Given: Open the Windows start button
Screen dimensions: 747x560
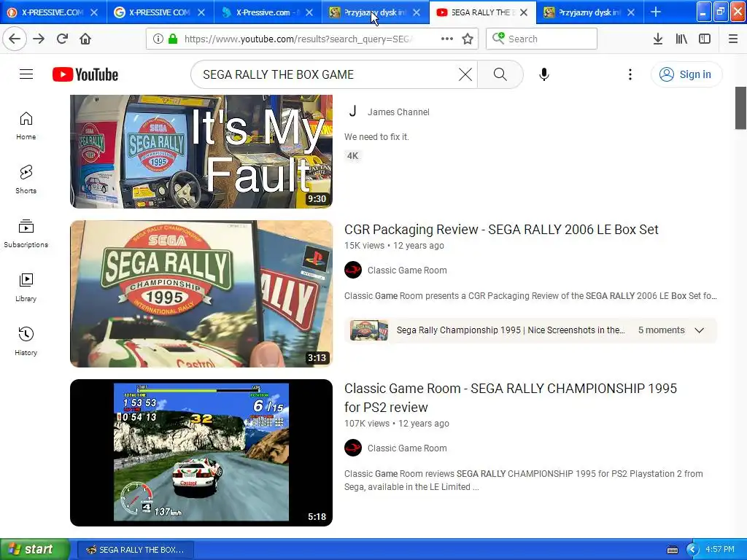Looking at the screenshot, I should pyautogui.click(x=34, y=549).
